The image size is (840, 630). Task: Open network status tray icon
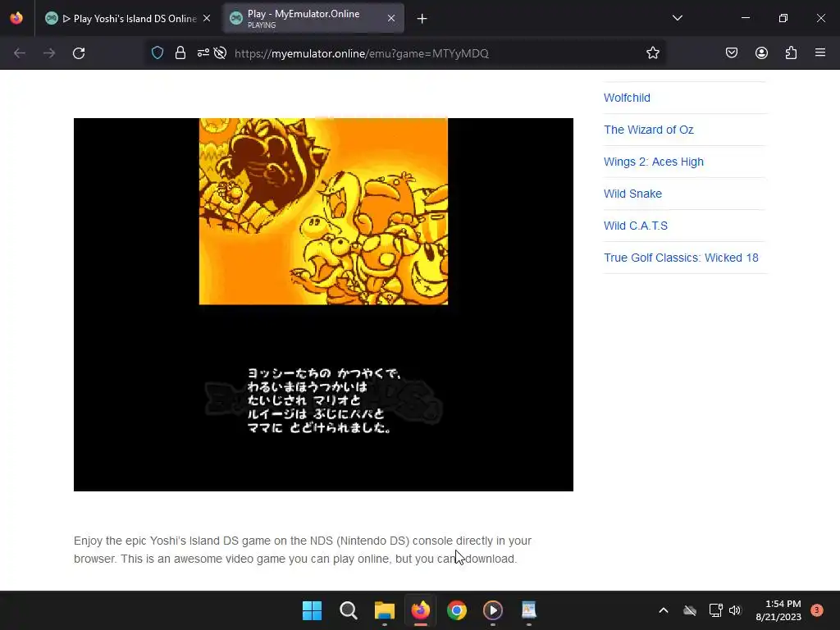click(x=715, y=610)
